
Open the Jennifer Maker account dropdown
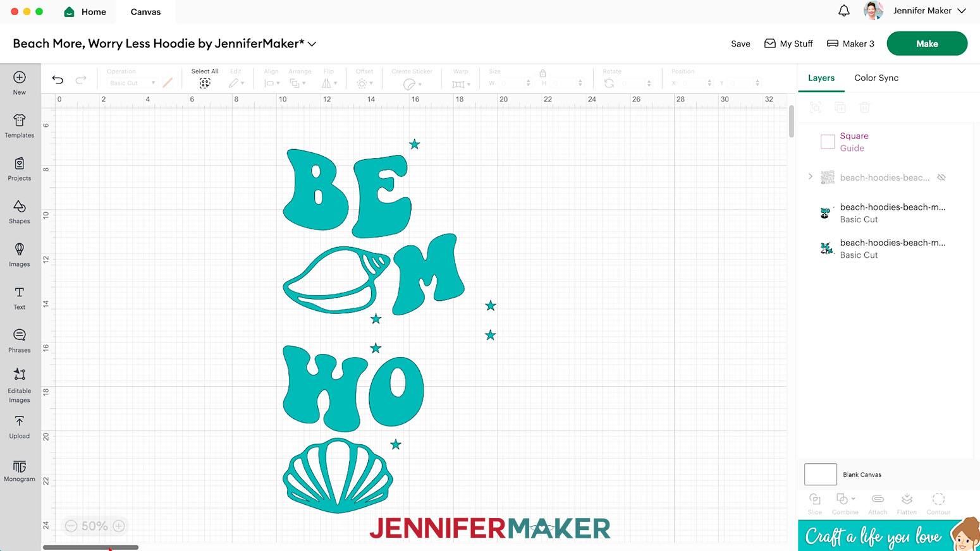tap(962, 11)
